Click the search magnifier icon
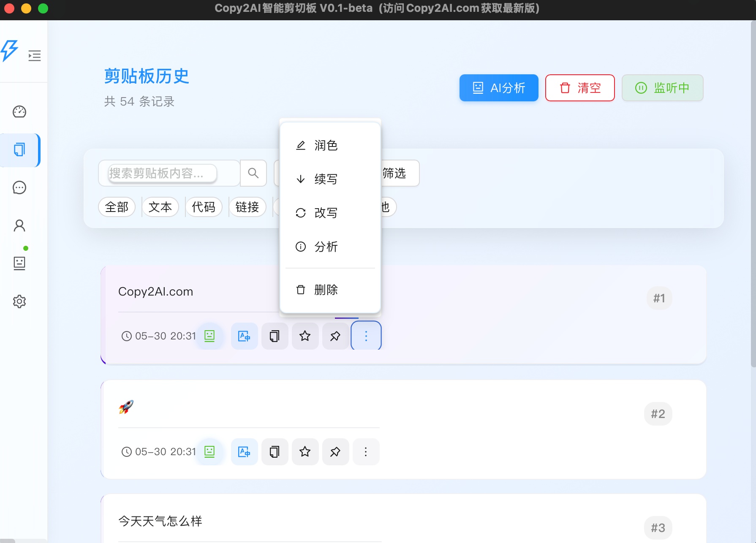756x543 pixels. click(x=253, y=173)
